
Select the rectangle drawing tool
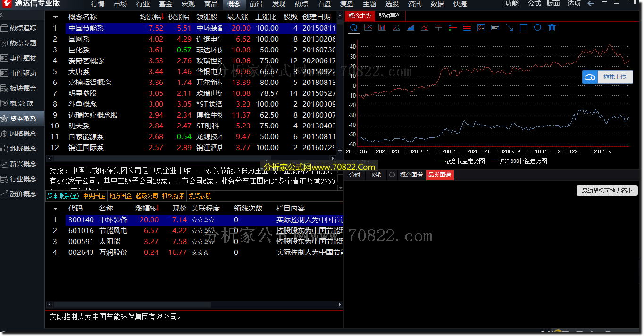[524, 28]
